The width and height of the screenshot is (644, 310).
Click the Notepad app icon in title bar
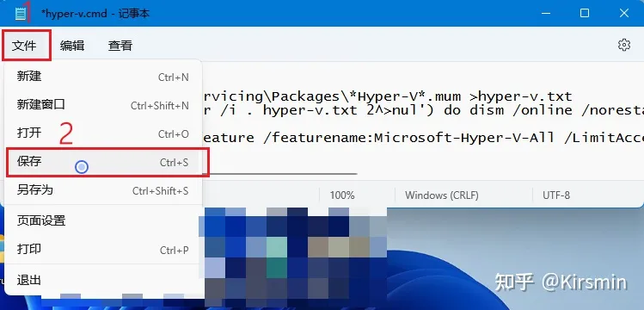(20, 14)
